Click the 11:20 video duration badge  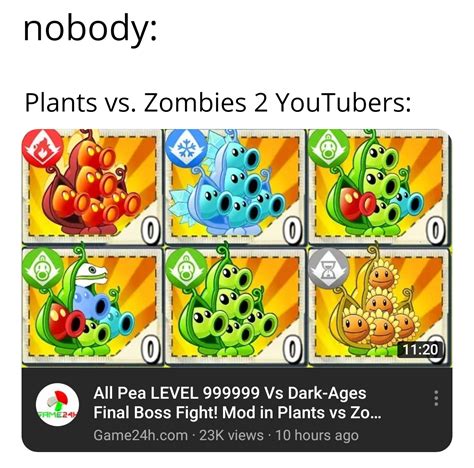(421, 349)
